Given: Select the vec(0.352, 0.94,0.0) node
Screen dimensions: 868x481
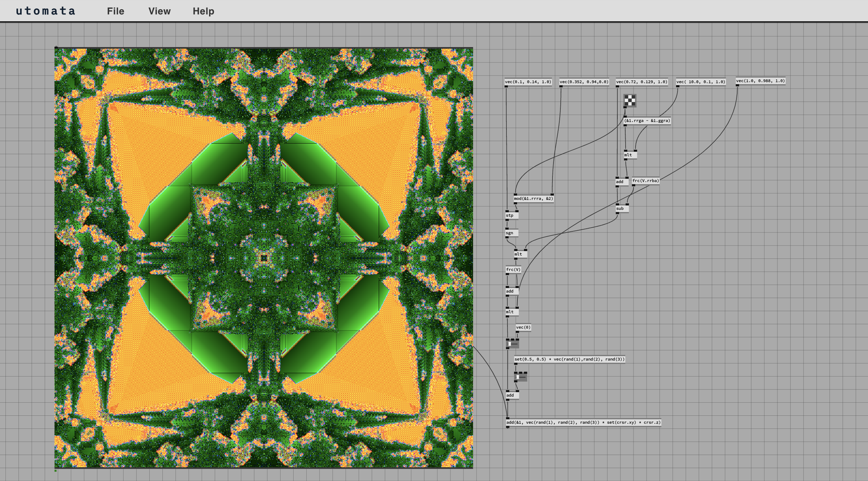Looking at the screenshot, I should pos(584,82).
